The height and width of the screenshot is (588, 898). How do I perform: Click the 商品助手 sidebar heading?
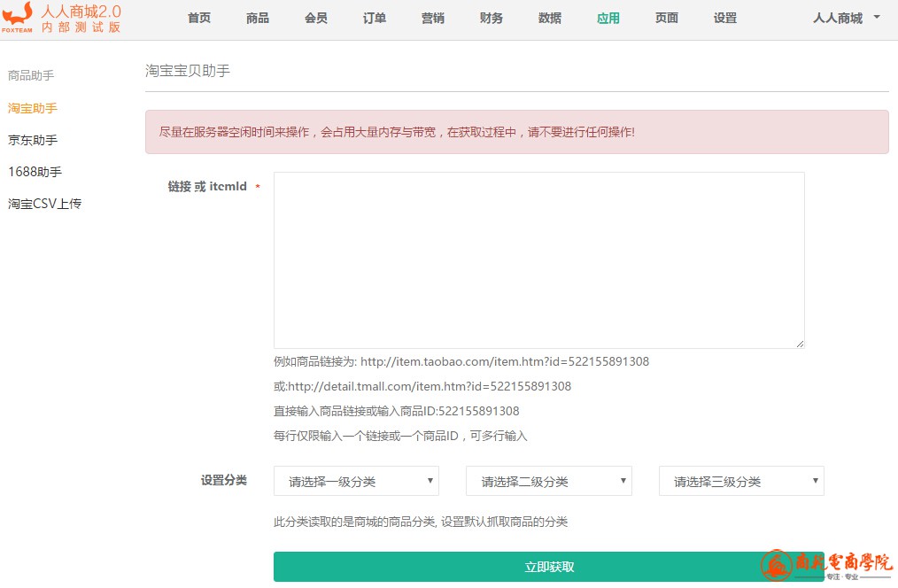(31, 75)
